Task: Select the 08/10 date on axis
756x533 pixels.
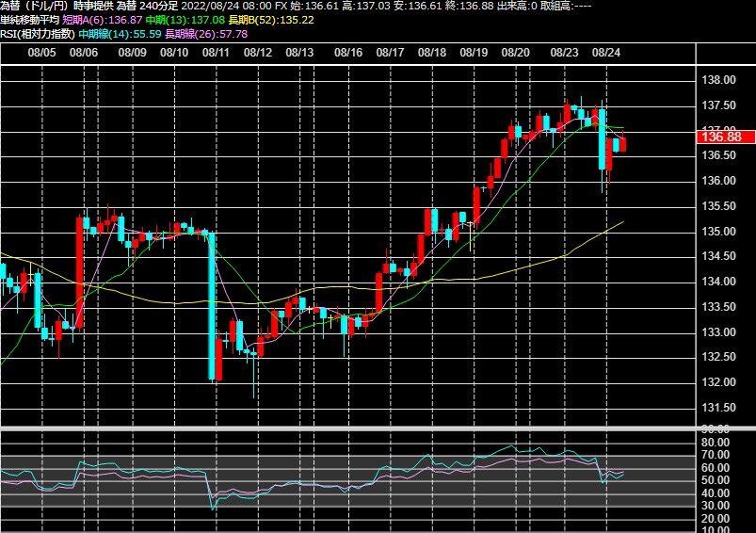Action: click(x=174, y=53)
